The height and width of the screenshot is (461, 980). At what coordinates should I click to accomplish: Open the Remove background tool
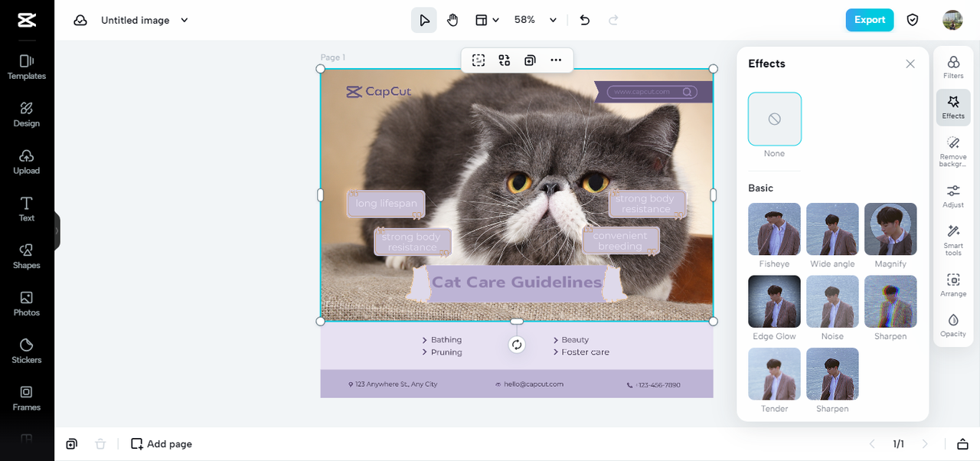[953, 152]
